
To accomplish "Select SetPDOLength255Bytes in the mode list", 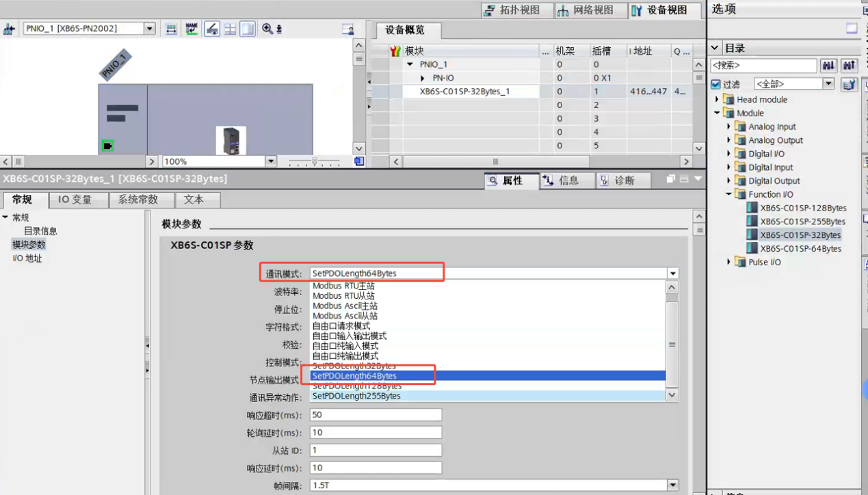I will [356, 396].
